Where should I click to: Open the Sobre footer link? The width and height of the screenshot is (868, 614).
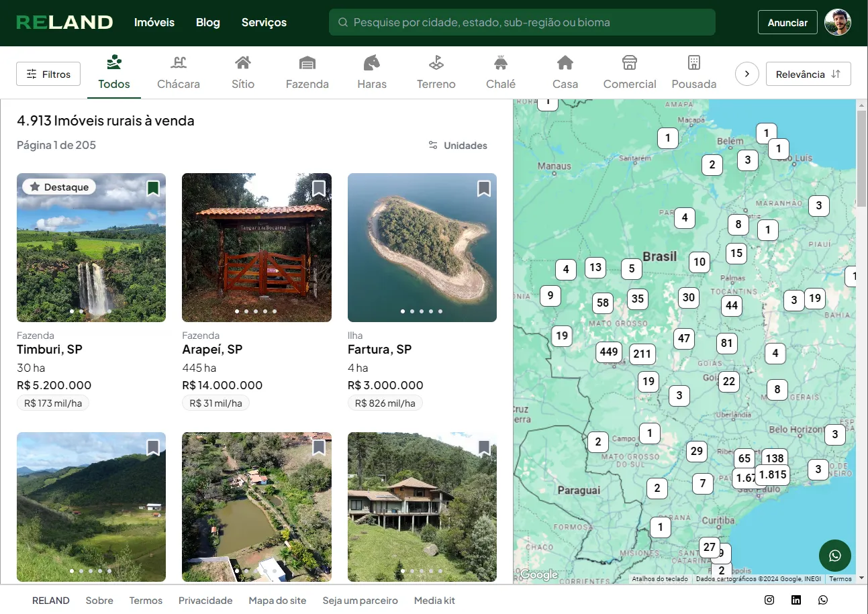tap(99, 601)
